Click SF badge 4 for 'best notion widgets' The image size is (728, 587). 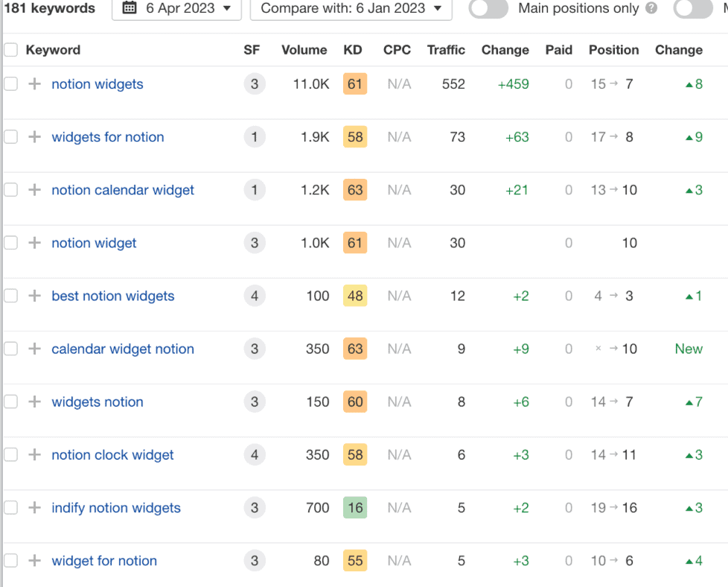click(x=255, y=296)
